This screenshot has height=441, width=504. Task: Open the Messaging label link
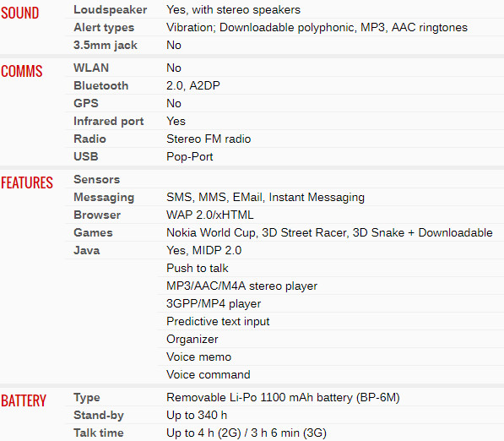click(104, 198)
